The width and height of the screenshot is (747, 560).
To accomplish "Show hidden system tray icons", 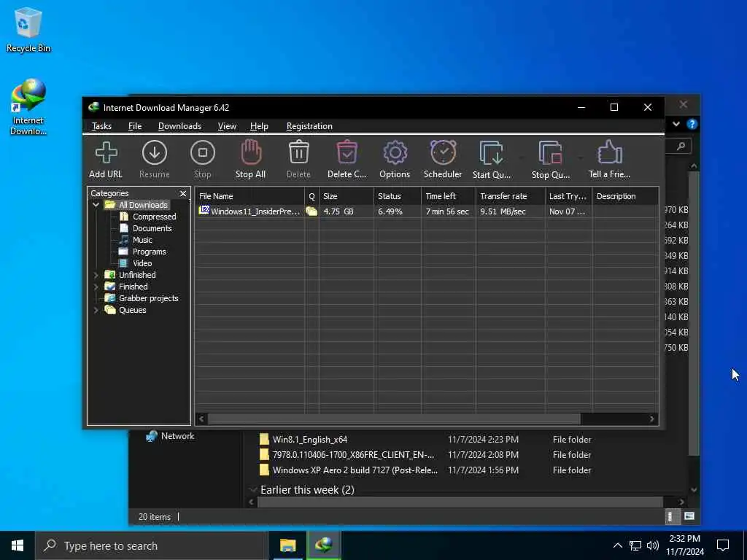I will pyautogui.click(x=617, y=545).
